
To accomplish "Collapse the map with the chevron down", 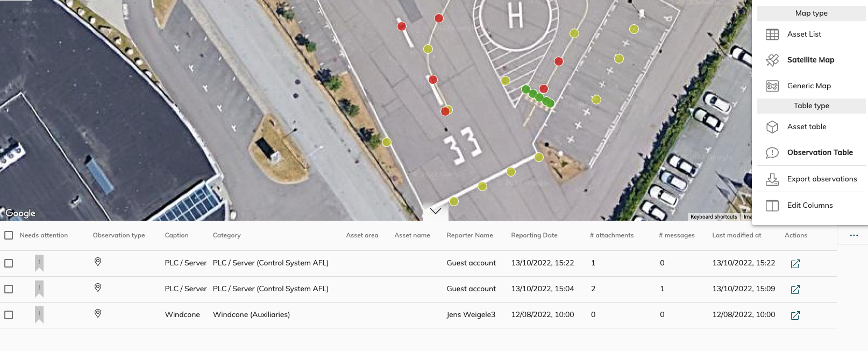I will click(436, 211).
